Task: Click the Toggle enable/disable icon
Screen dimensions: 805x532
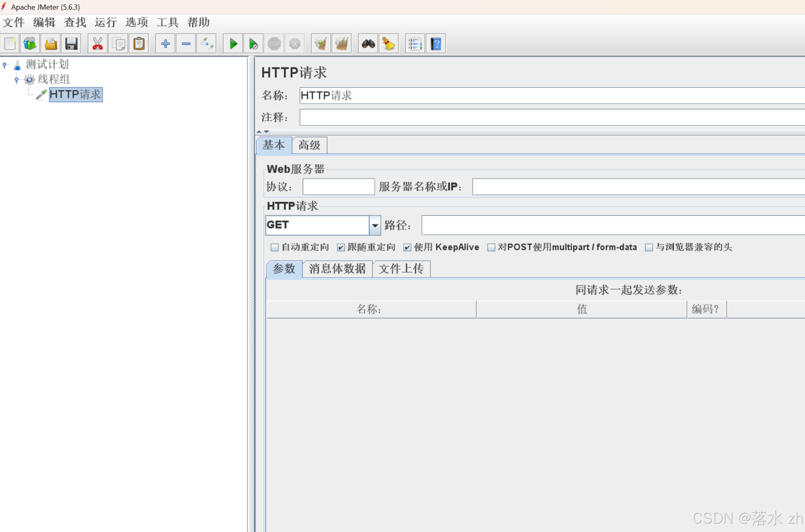Action: [x=206, y=43]
